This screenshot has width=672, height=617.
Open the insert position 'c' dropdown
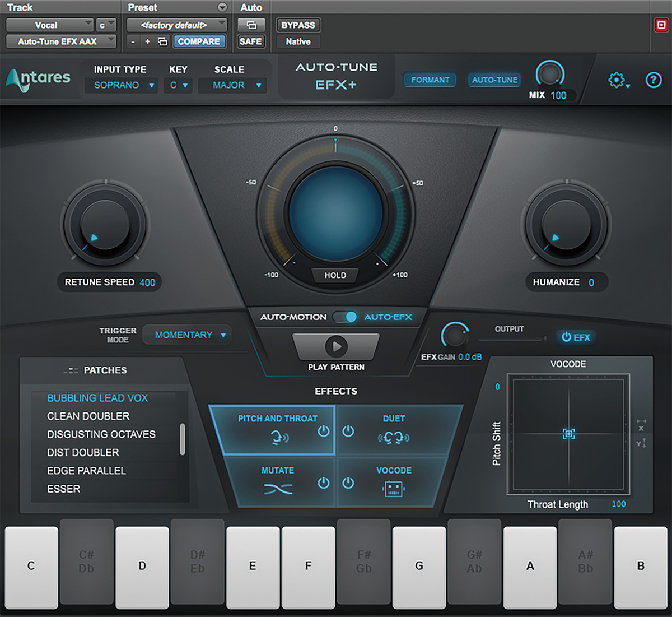pyautogui.click(x=106, y=25)
